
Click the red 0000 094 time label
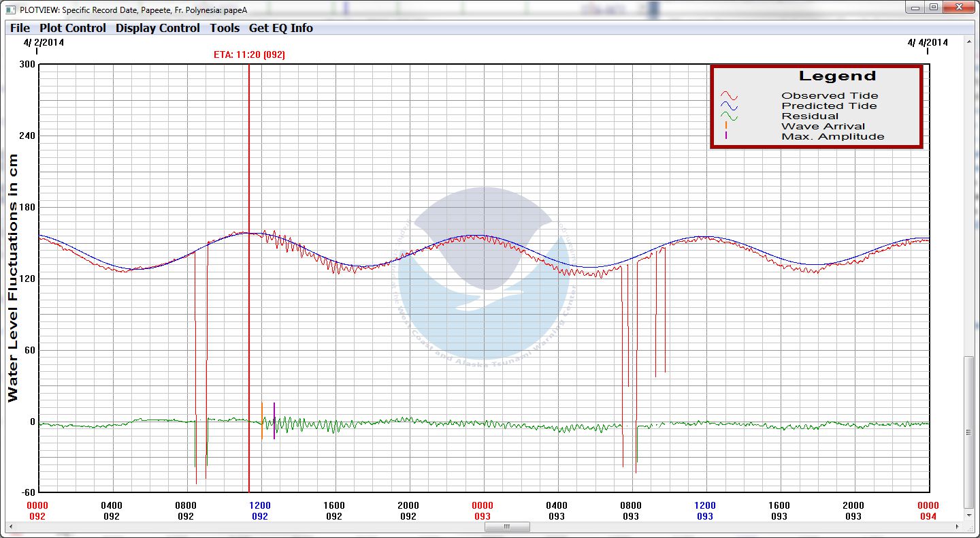click(x=928, y=511)
